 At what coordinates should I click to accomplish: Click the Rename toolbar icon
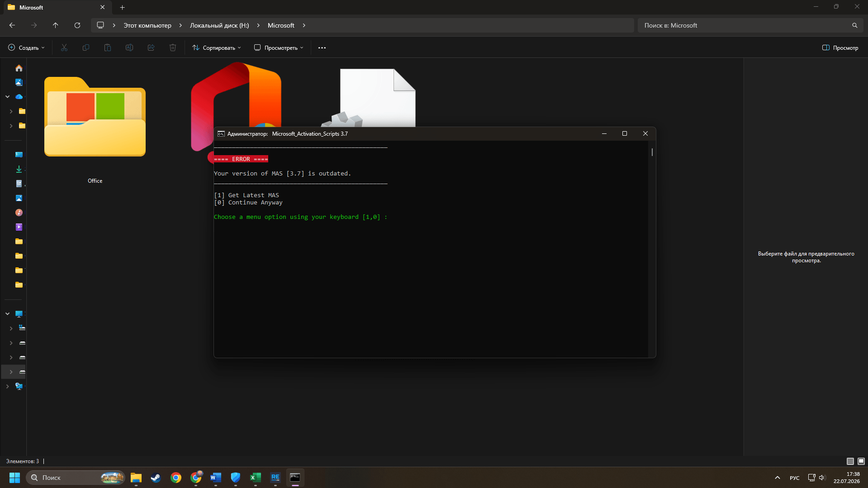[129, 47]
